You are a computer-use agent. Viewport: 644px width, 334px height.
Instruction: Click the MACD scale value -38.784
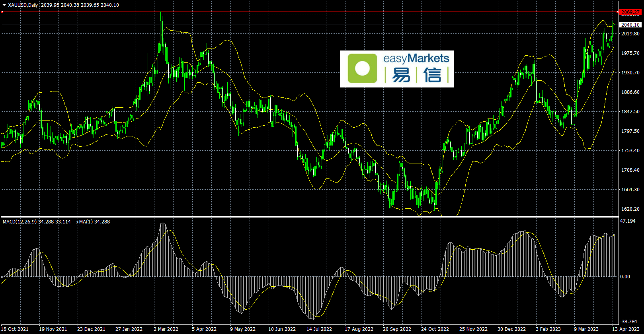pos(629,322)
